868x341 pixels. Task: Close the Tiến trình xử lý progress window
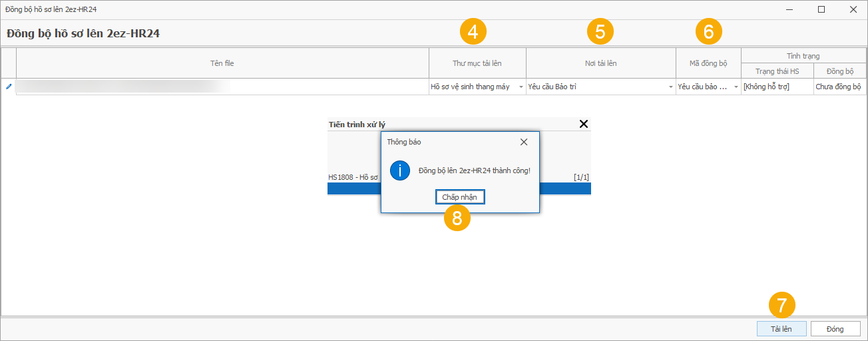click(x=584, y=124)
